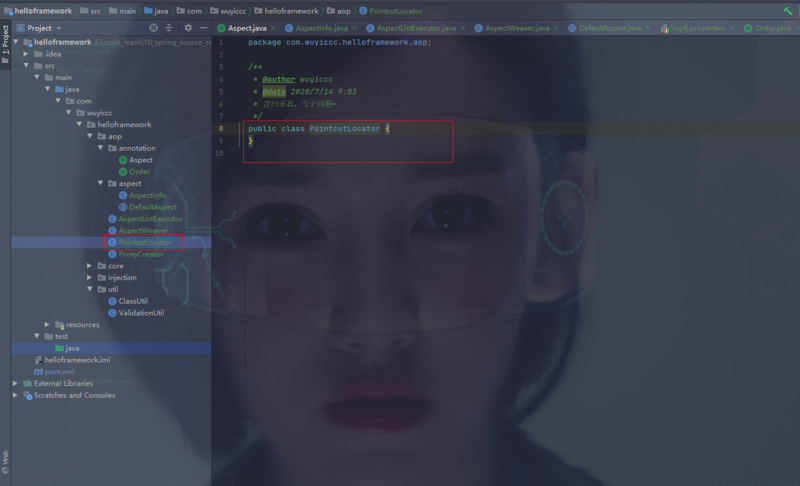Expand Scratches and Consoles arrow
The height and width of the screenshot is (486, 800).
coord(15,395)
